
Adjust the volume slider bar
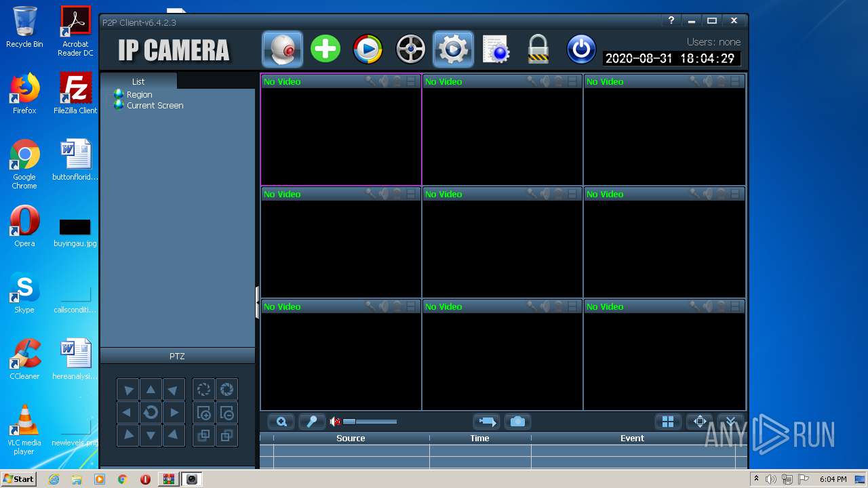tap(370, 422)
